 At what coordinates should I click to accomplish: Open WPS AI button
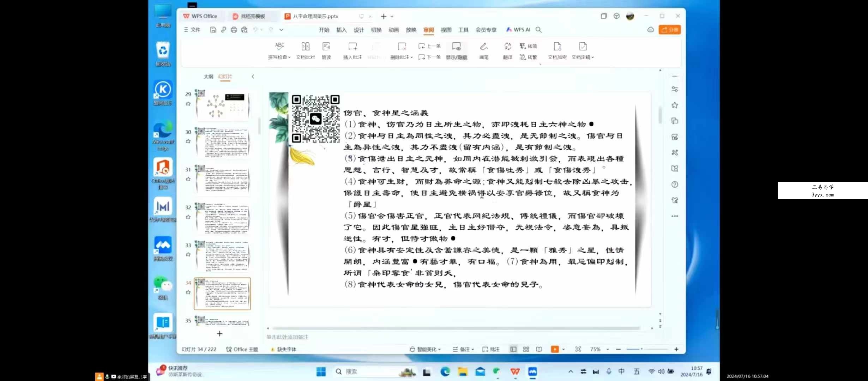[518, 30]
